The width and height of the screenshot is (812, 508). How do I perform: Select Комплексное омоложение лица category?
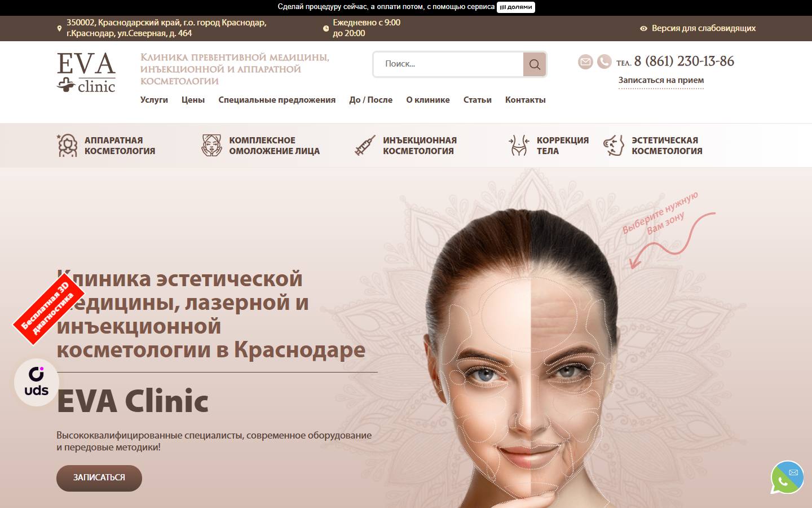[274, 146]
